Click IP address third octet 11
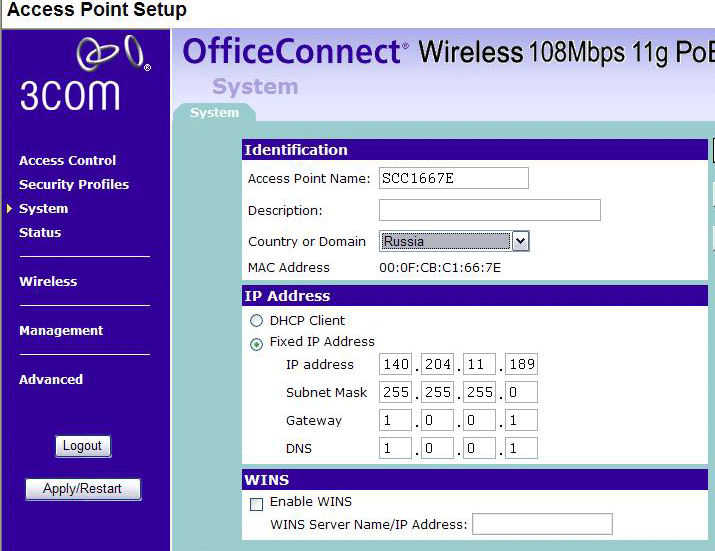 (x=479, y=364)
